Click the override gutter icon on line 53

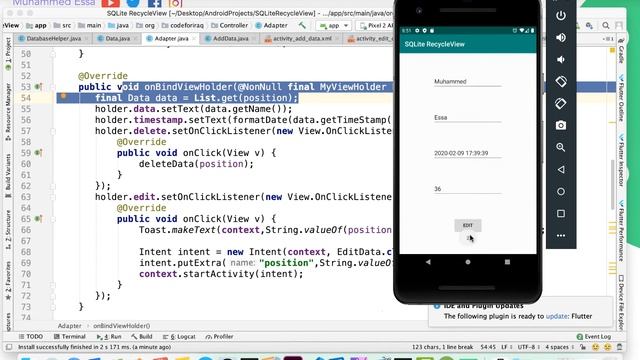click(38, 87)
